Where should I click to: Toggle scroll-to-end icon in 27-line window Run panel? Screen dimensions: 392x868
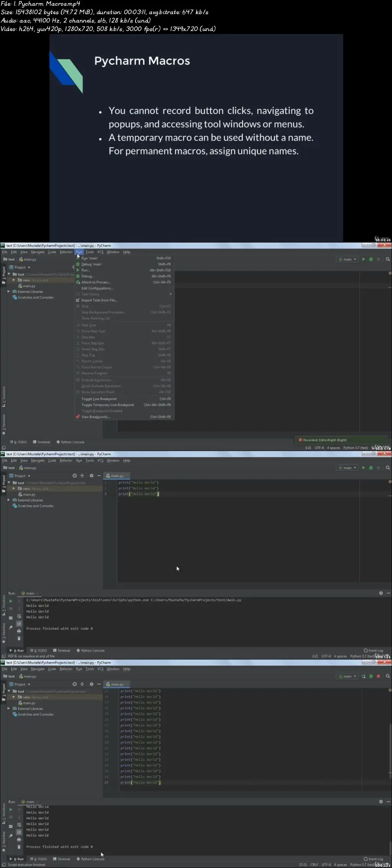[19, 832]
